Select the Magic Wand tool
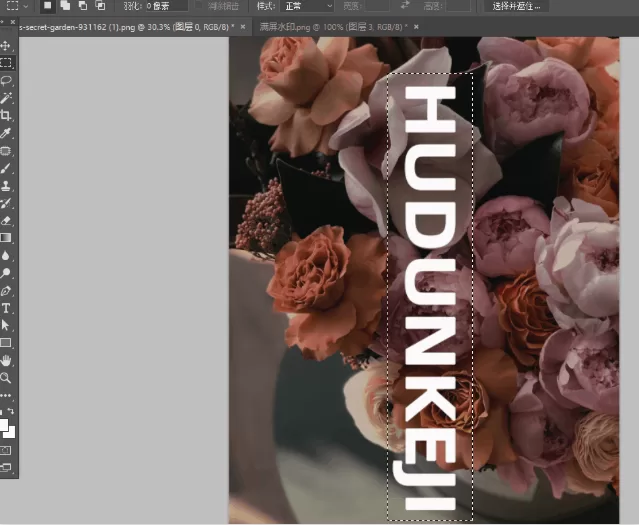The width and height of the screenshot is (639, 525). (x=6, y=98)
